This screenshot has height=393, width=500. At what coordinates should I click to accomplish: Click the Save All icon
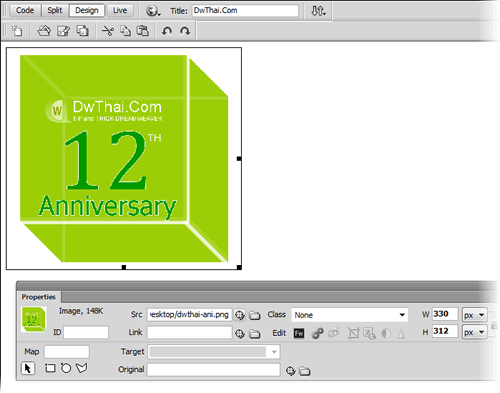[82, 31]
